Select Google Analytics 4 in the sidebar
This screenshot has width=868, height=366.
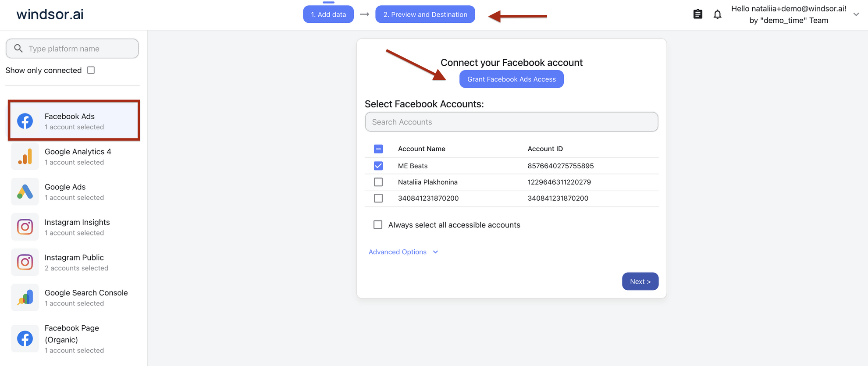click(74, 156)
